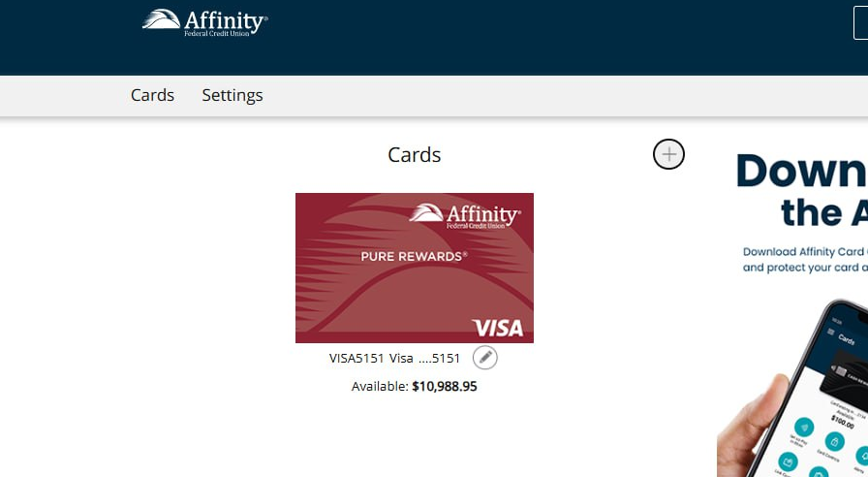This screenshot has width=868, height=477.
Task: Click the Cards page heading
Action: pyautogui.click(x=414, y=155)
